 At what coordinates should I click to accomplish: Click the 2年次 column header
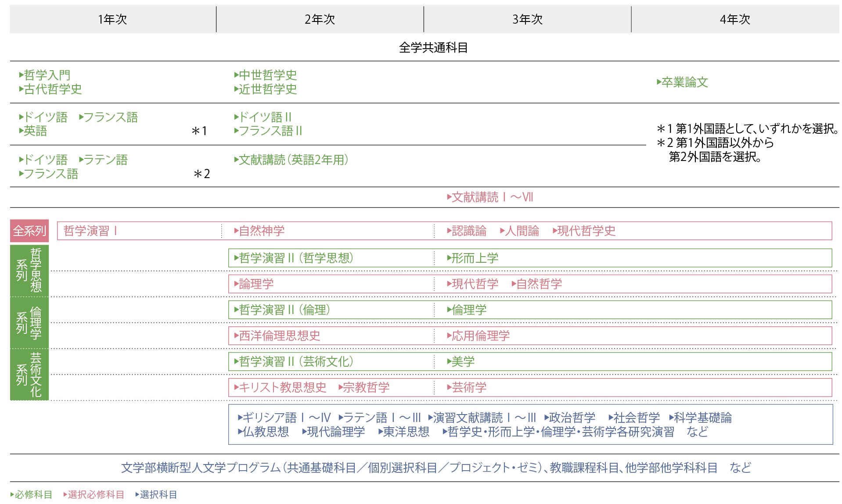tap(320, 19)
